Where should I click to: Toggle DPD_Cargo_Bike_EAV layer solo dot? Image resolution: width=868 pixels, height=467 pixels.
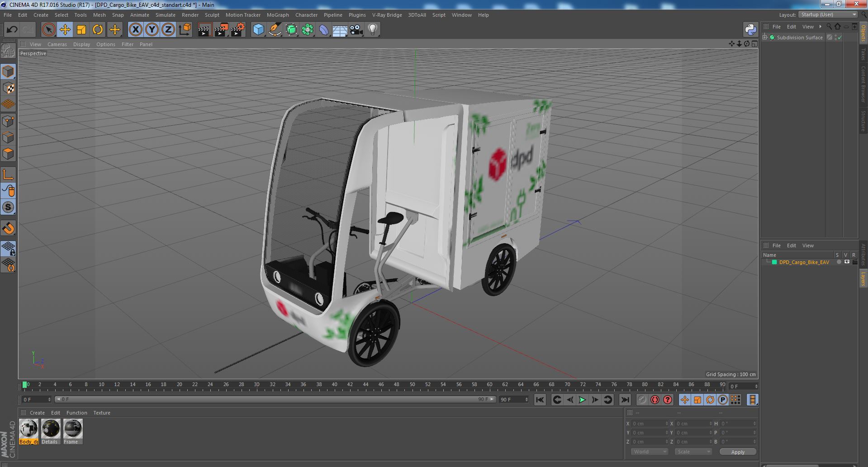click(x=839, y=262)
